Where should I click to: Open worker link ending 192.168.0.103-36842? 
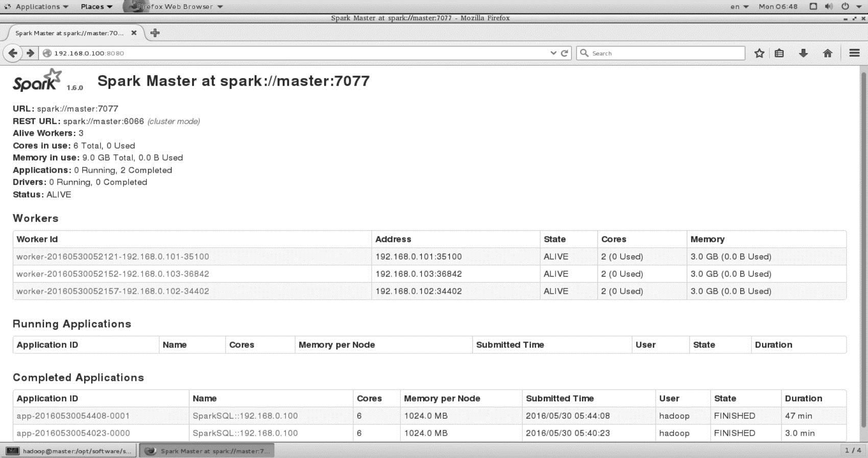tap(113, 274)
